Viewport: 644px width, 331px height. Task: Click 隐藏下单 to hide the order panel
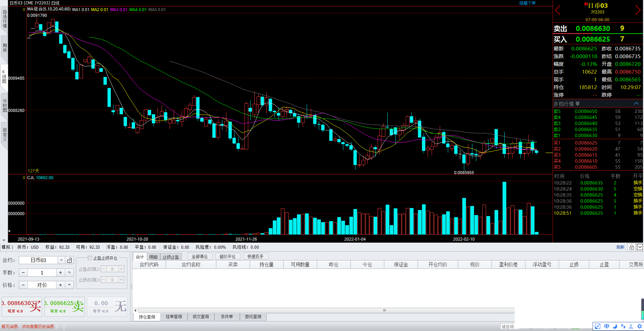click(527, 3)
